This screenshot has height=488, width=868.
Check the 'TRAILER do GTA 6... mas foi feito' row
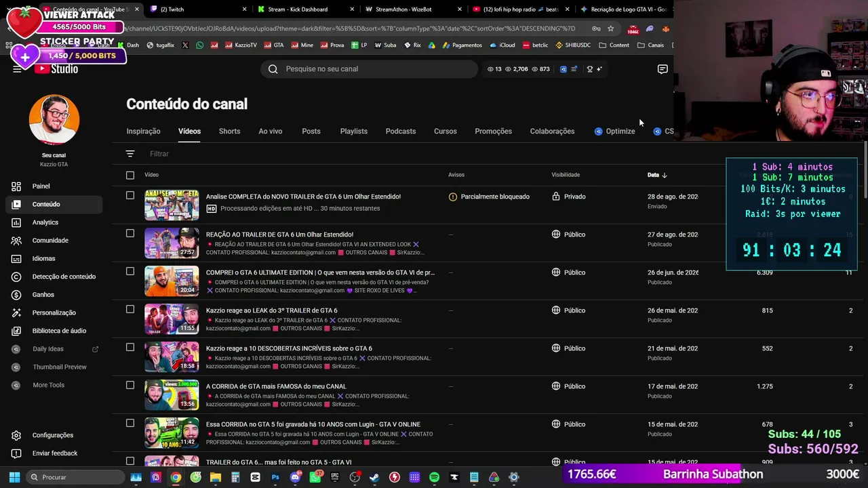coord(130,462)
